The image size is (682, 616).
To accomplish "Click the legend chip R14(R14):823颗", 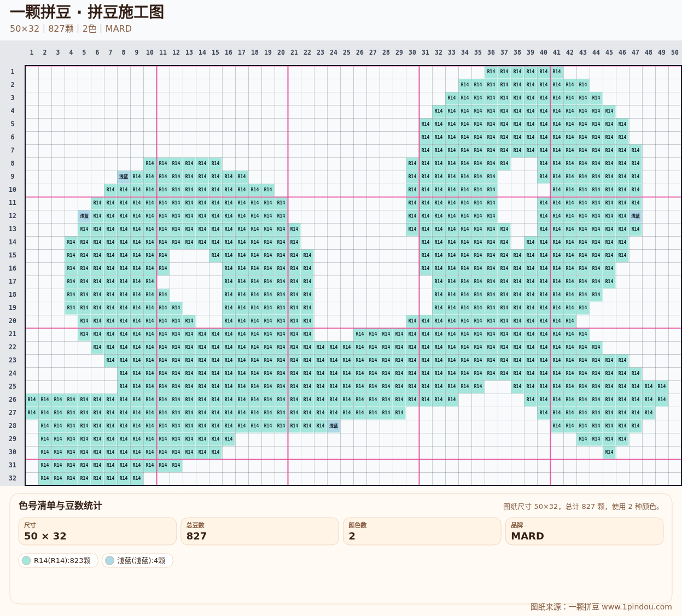I will pos(59,560).
